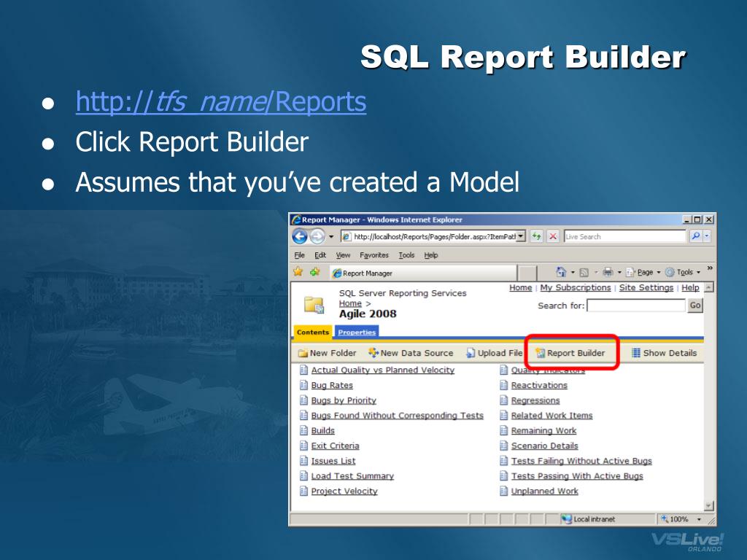Click the Favorites Center star icon
Image resolution: width=747 pixels, height=560 pixels.
(298, 272)
